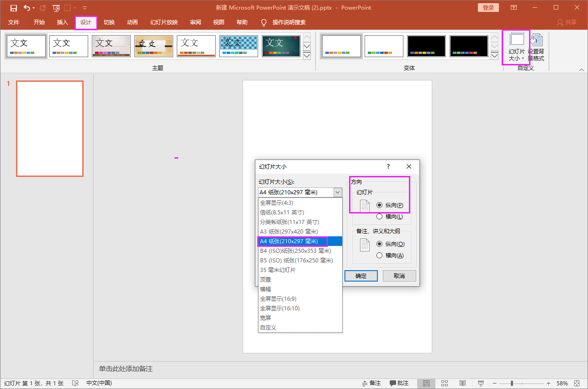Open Slide Sorter view icon
The image size is (588, 389).
click(445, 383)
